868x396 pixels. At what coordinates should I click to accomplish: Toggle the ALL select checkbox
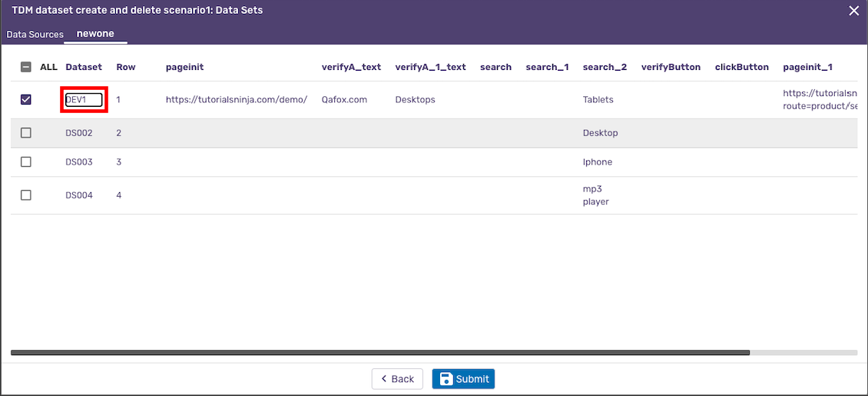click(26, 67)
